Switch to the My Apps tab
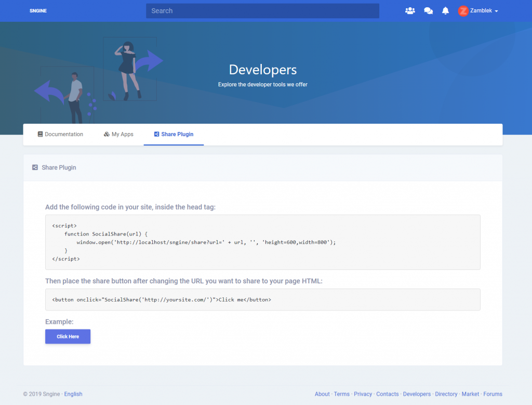This screenshot has height=405, width=532. point(118,135)
